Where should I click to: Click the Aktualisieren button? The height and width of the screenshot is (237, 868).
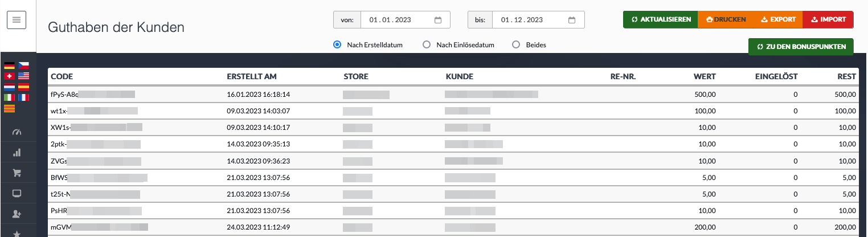[660, 19]
